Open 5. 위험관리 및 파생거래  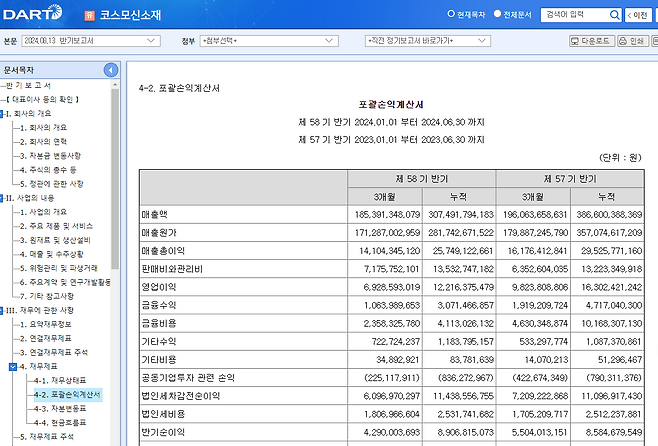[58, 268]
